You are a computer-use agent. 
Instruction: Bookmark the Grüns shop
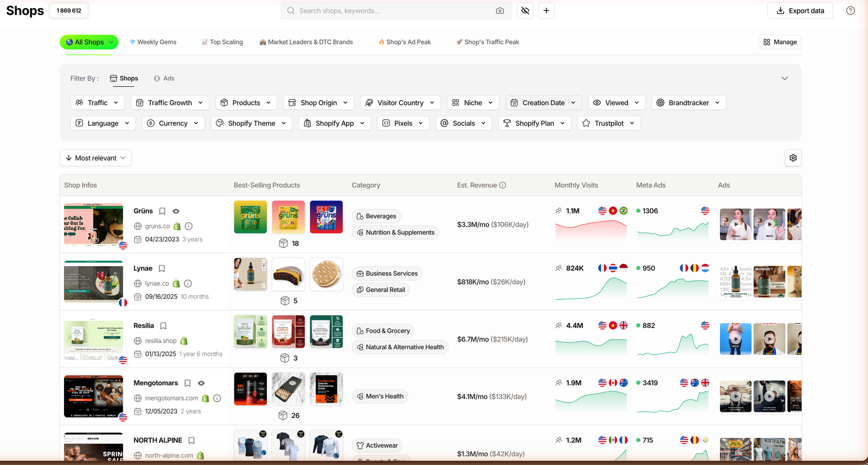click(162, 211)
